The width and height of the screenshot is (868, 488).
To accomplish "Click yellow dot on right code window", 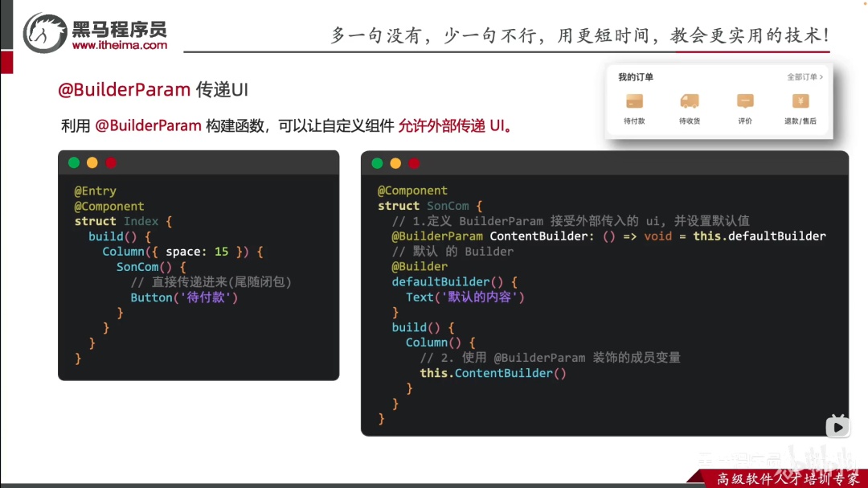I will click(x=395, y=163).
